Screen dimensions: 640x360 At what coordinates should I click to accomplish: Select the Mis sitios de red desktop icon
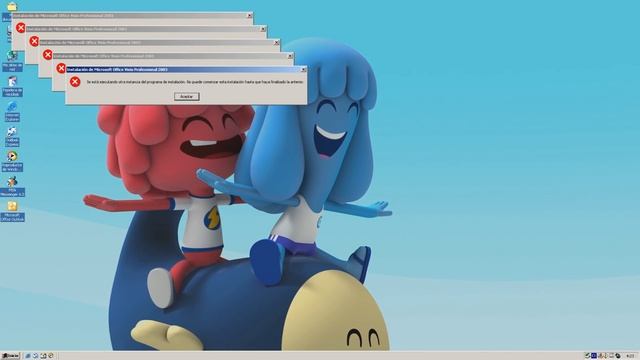point(12,61)
